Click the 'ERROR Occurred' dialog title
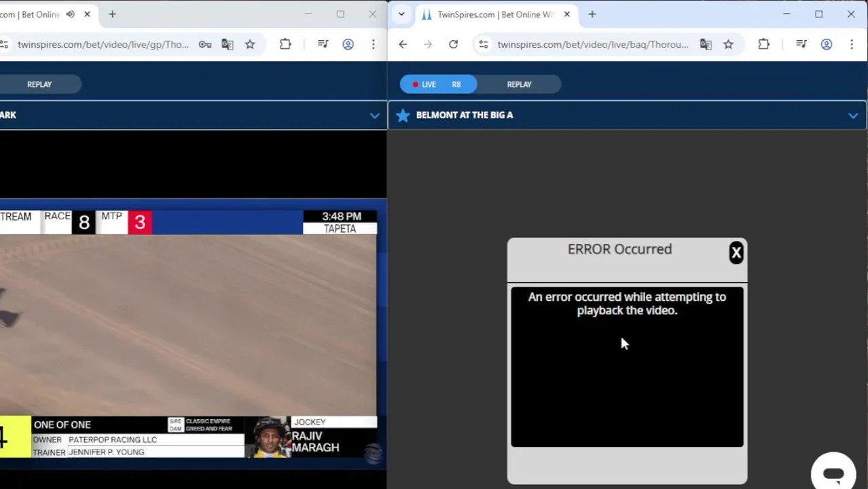This screenshot has height=489, width=868. pos(619,249)
